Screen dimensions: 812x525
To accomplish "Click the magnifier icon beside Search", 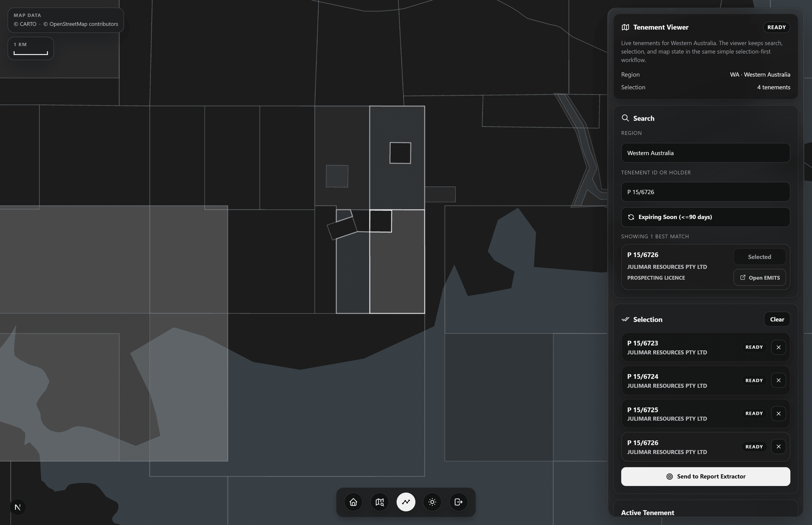I will click(x=626, y=118).
